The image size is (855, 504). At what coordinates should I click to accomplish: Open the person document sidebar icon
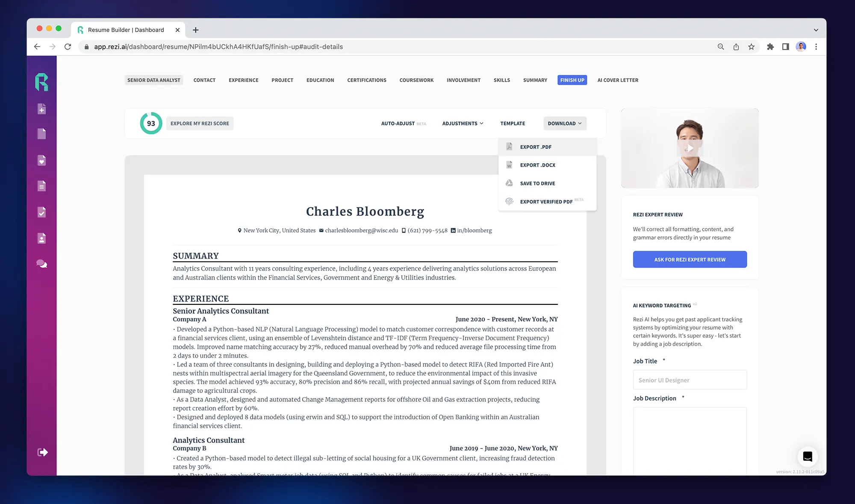(41, 238)
